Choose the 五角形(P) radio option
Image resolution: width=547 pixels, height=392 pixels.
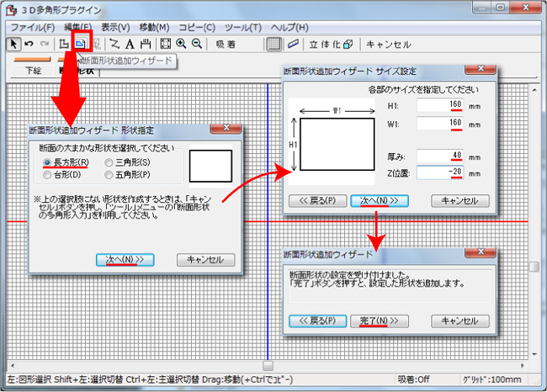109,174
